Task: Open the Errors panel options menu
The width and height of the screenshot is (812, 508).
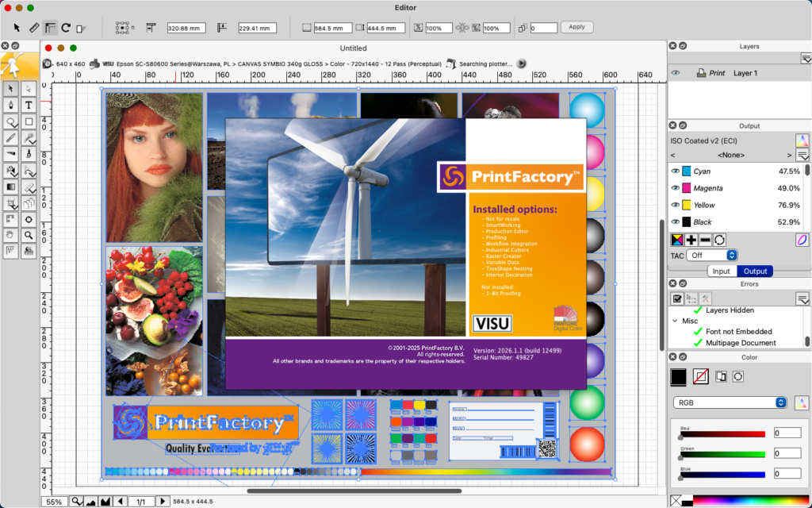Action: pos(802,298)
